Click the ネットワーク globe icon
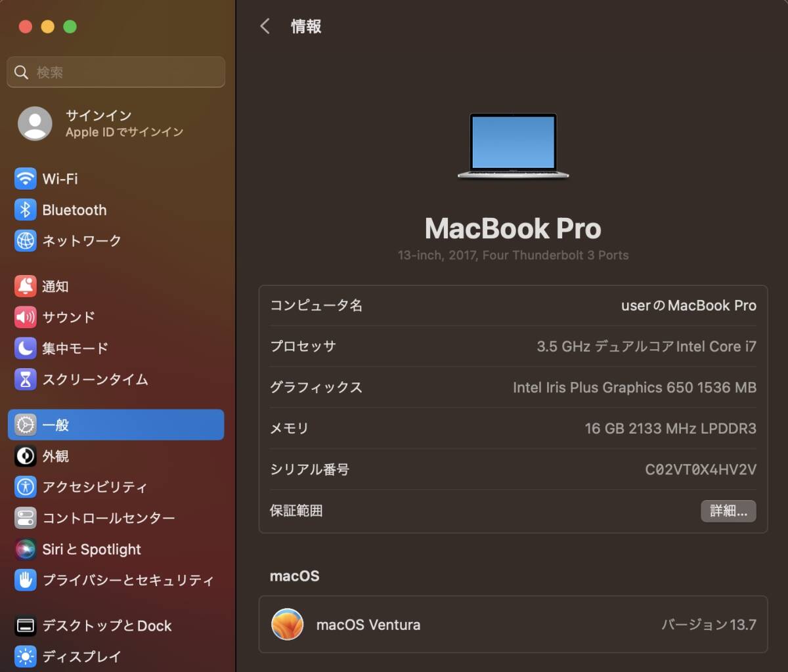The width and height of the screenshot is (788, 672). point(26,241)
